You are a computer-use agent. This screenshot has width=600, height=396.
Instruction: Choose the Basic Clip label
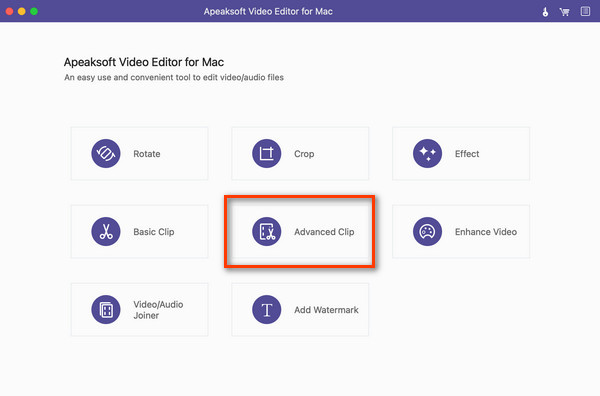154,232
